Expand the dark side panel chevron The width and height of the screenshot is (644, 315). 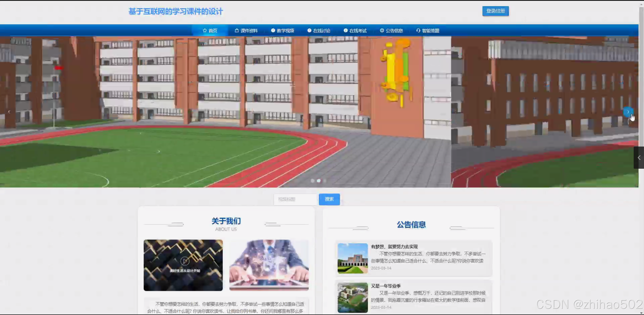click(639, 158)
